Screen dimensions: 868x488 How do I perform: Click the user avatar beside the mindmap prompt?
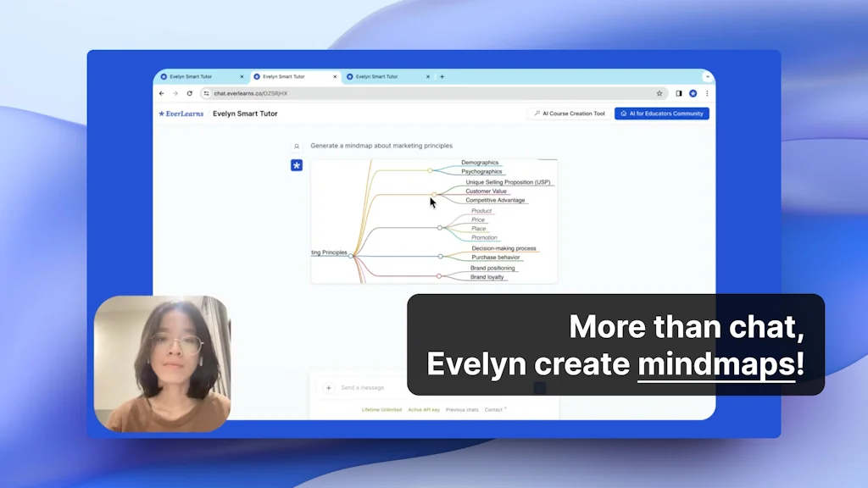[297, 146]
